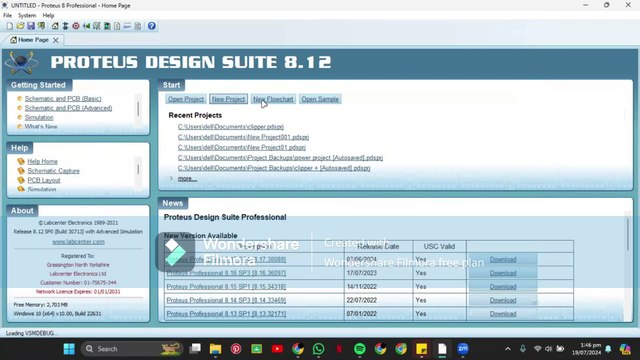The width and height of the screenshot is (640, 360).
Task: Open the Windows Start menu
Action: click(69, 349)
